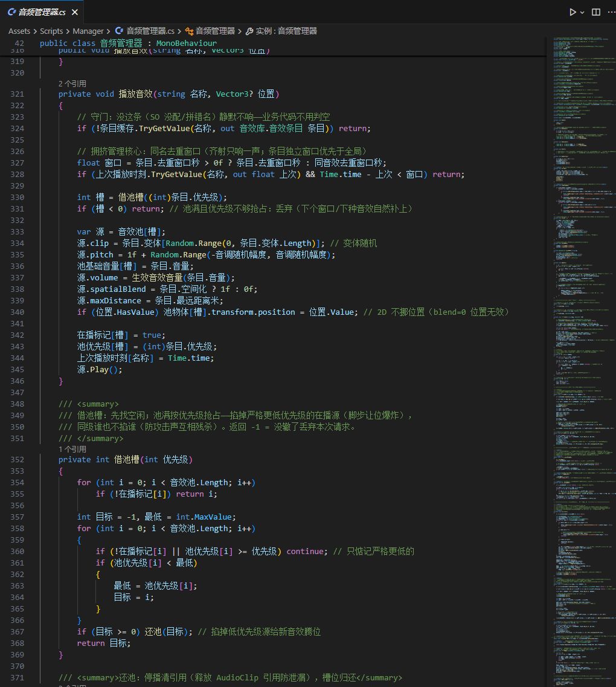Image resolution: width=616 pixels, height=687 pixels.
Task: Click 源.spatialBlend on line 338
Action: [x=111, y=289]
